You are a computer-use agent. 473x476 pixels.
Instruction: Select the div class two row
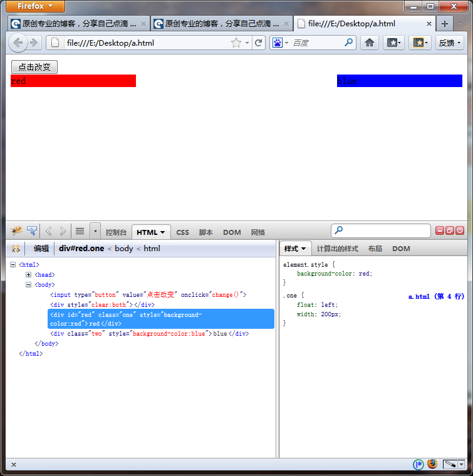pyautogui.click(x=149, y=334)
